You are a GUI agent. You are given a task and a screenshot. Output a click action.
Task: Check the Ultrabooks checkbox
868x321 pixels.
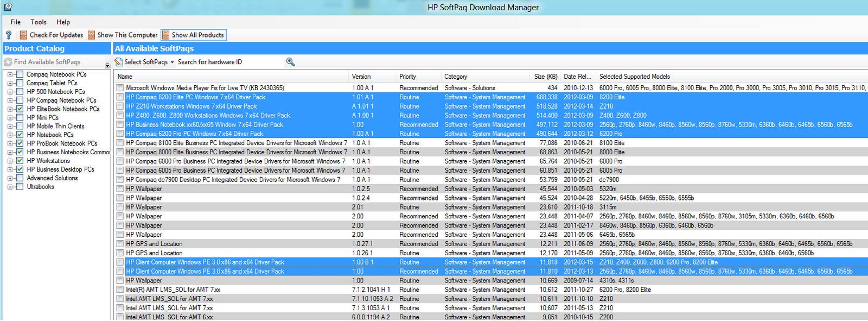point(20,187)
